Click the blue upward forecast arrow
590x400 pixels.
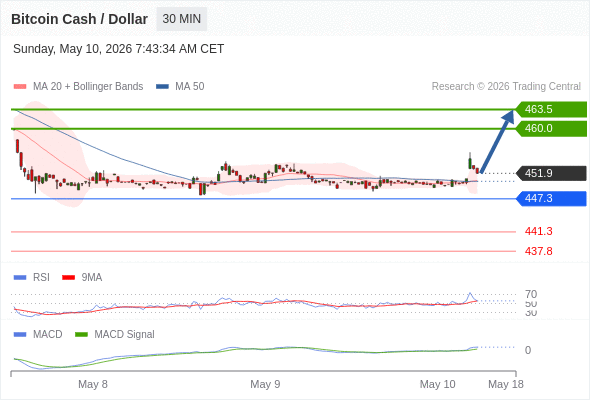pos(497,142)
